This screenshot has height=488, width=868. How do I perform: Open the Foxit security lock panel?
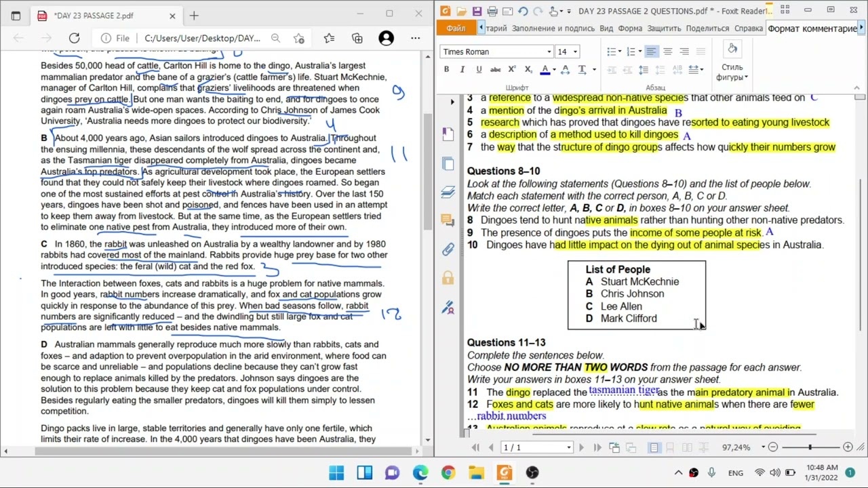pyautogui.click(x=448, y=279)
